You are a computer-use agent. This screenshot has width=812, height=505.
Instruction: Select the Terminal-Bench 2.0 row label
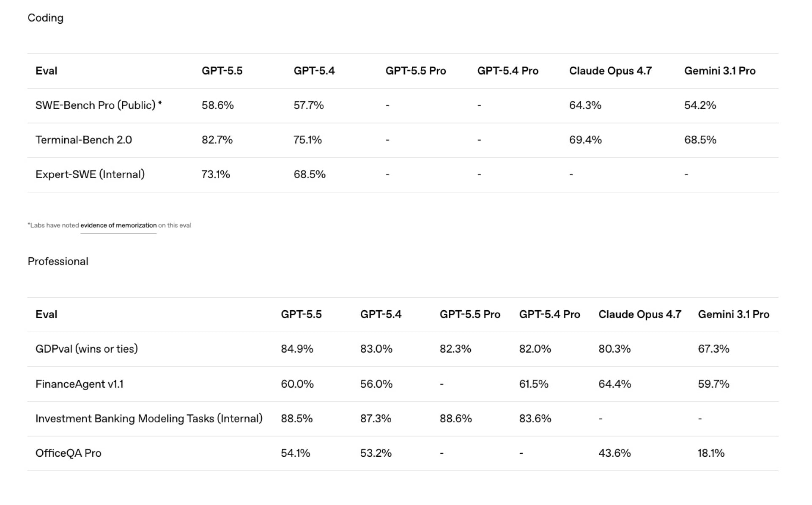click(x=84, y=140)
